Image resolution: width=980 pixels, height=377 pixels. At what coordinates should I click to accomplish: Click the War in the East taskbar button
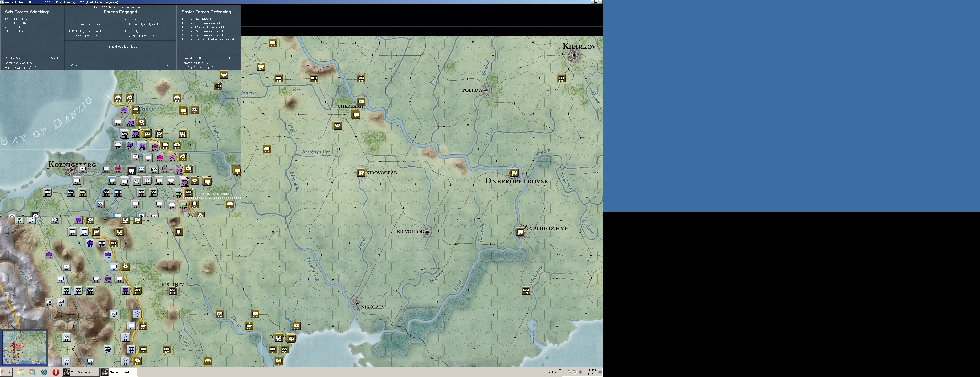point(119,372)
